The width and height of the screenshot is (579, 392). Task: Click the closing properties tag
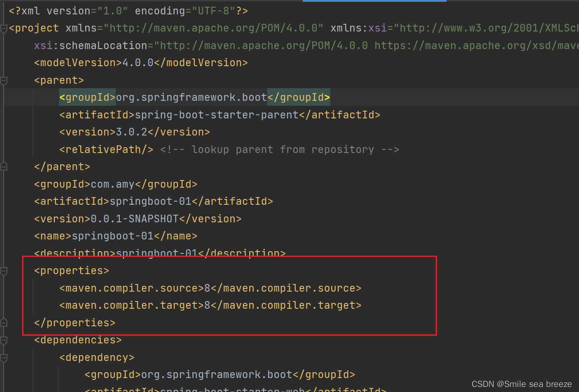(75, 323)
